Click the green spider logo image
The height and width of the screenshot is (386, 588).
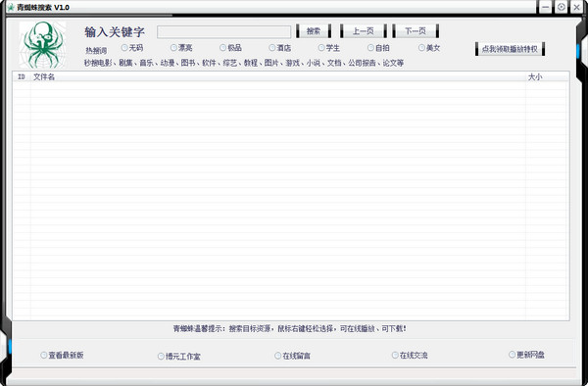point(43,45)
